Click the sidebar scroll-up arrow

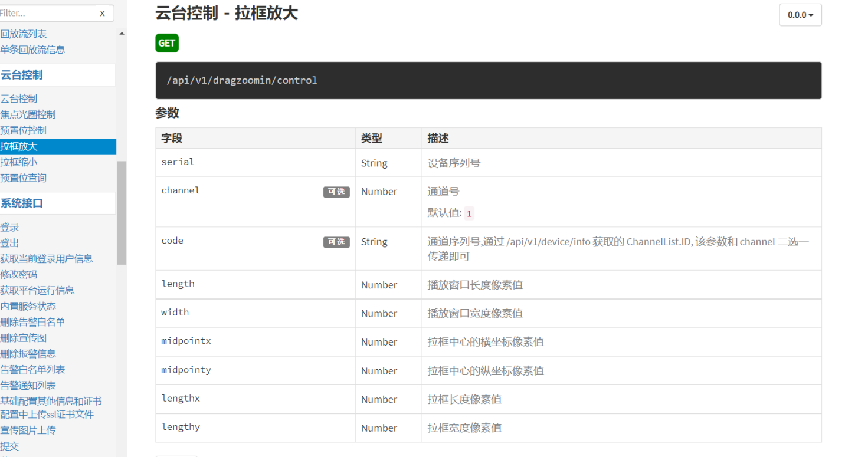coord(122,34)
